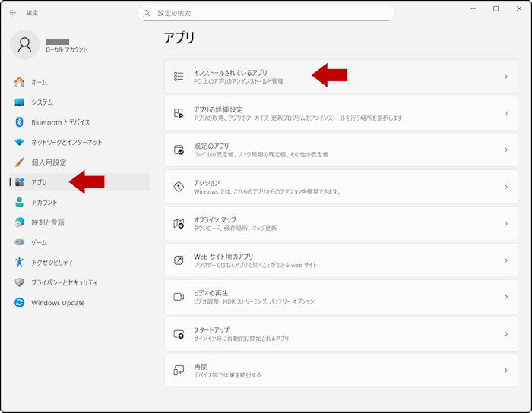Viewport: 532px width, 413px height.
Task: Click the アカウント person icon
Action: 20,203
